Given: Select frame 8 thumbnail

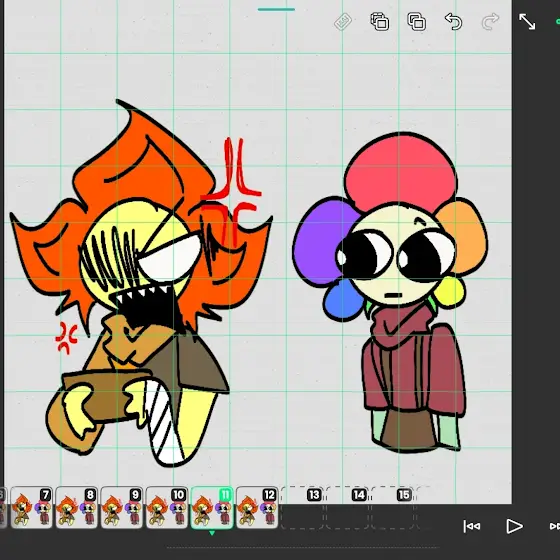Looking at the screenshot, I should (77, 508).
